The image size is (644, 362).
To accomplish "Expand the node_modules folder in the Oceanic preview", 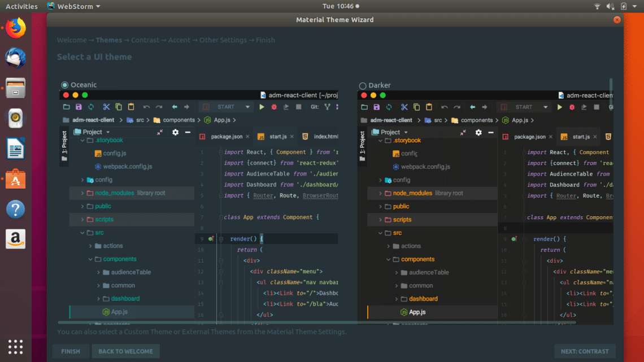I will point(82,193).
